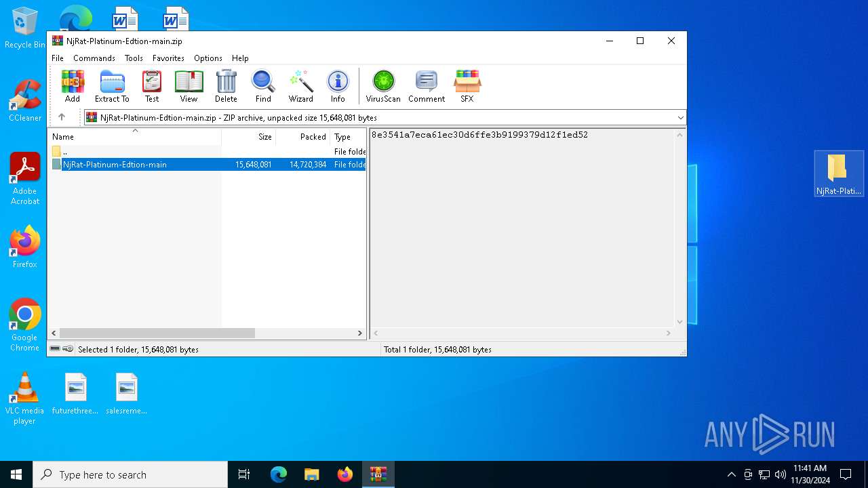868x488 pixels.
Task: Select the salesreme image file on desktop
Action: click(127, 394)
